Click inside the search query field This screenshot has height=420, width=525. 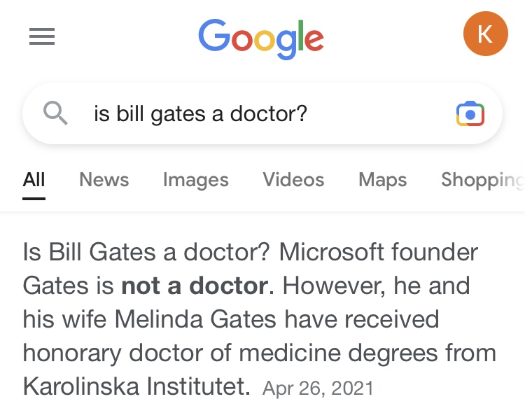(x=262, y=113)
